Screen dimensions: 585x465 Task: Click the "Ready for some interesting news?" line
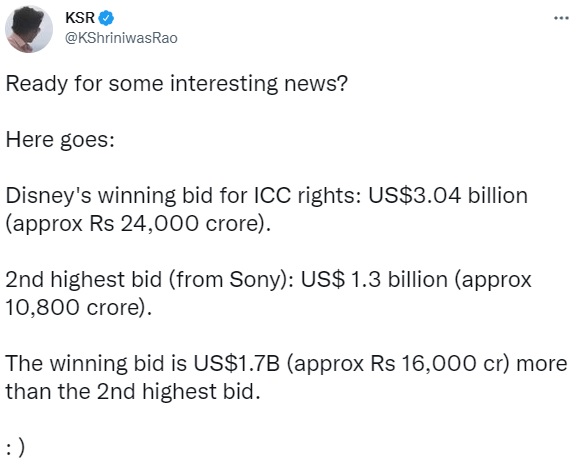pos(176,84)
